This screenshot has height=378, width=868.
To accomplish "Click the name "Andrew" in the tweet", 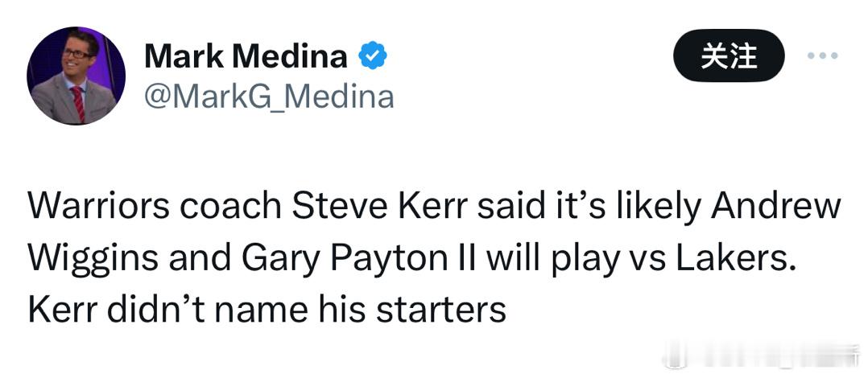I will [775, 207].
